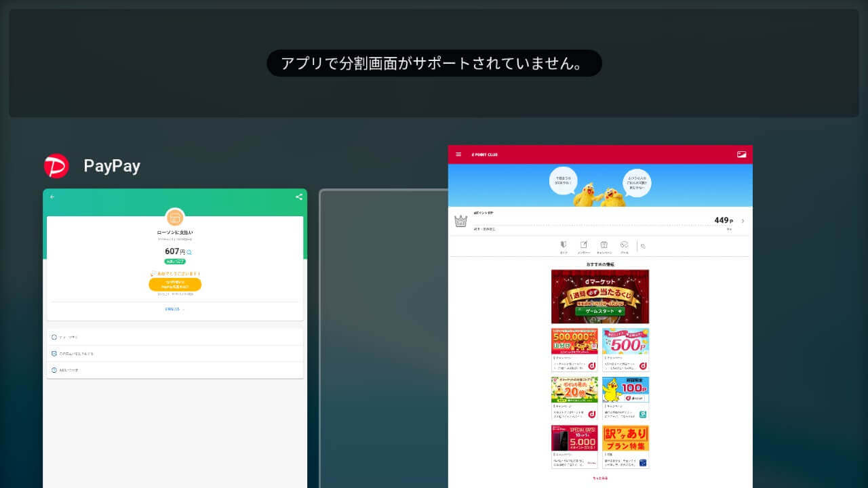Viewport: 868px width, 488px height.
Task: Expand points details via 449P chevron
Action: coord(743,221)
